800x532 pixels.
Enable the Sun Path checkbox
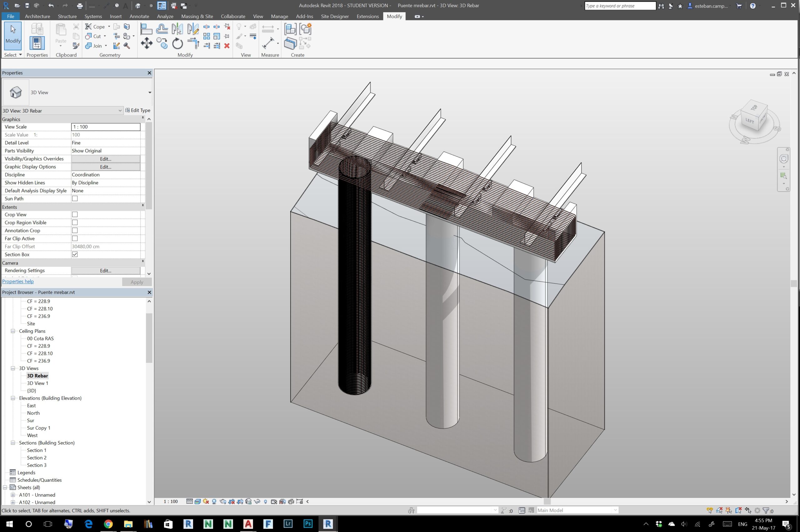(75, 199)
